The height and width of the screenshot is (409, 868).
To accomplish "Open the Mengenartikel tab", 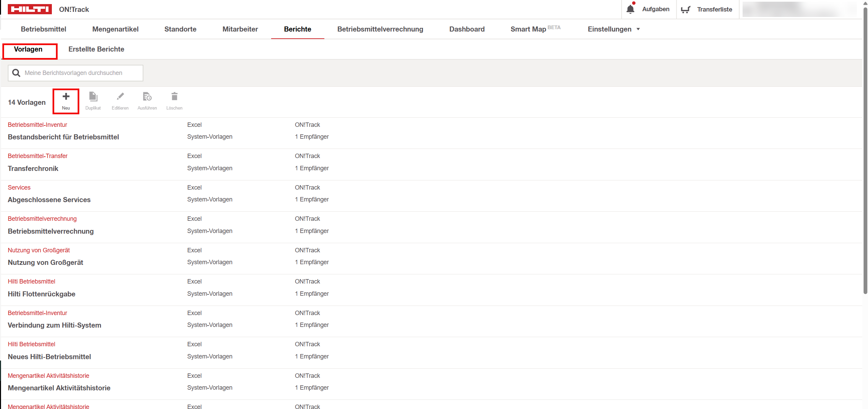I will pos(115,29).
